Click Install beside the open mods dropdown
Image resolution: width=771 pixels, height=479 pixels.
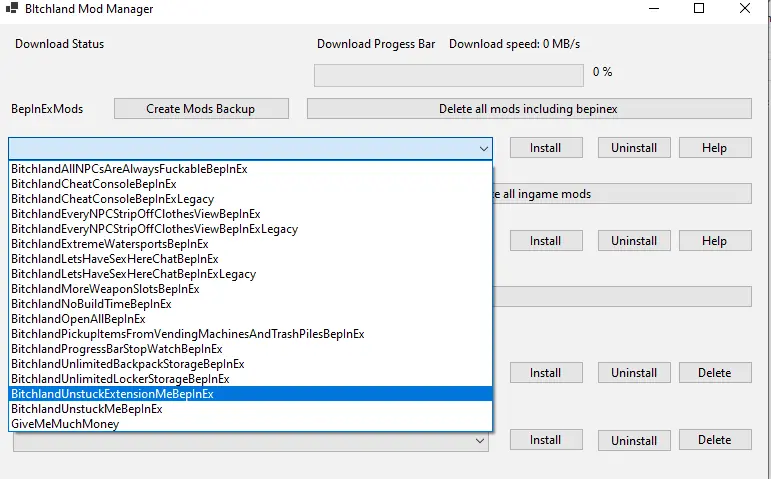click(546, 148)
